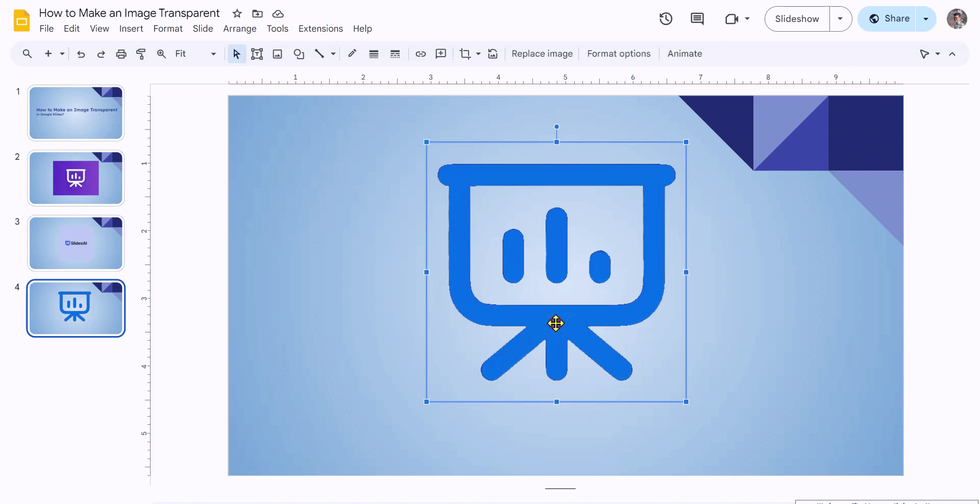Select the arrow selection tool
This screenshot has width=980, height=504.
(236, 54)
